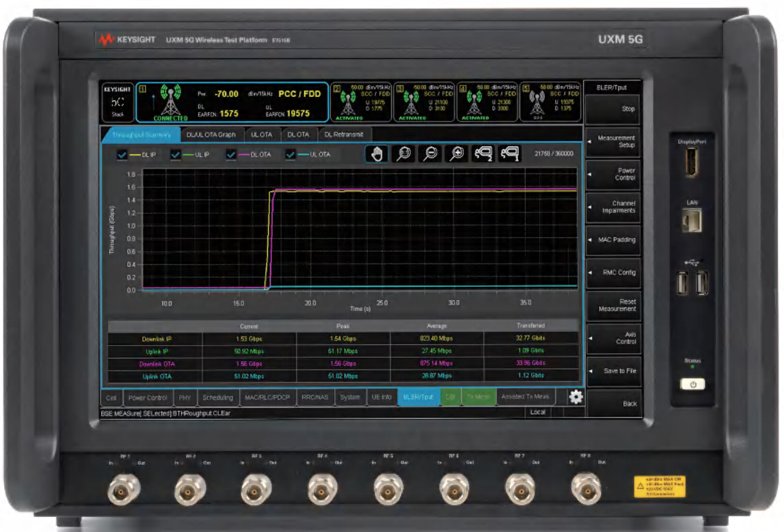Select cell 4 activated SCC tower
The image size is (784, 532).
pos(488,102)
